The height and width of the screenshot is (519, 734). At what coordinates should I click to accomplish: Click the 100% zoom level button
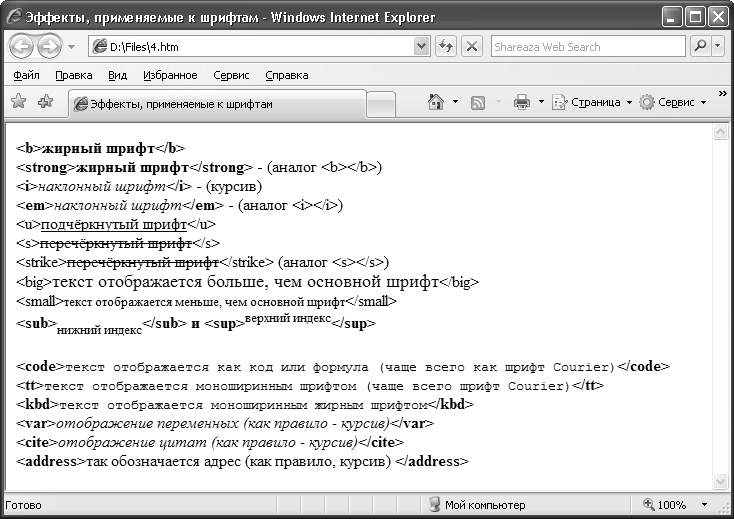pos(666,505)
